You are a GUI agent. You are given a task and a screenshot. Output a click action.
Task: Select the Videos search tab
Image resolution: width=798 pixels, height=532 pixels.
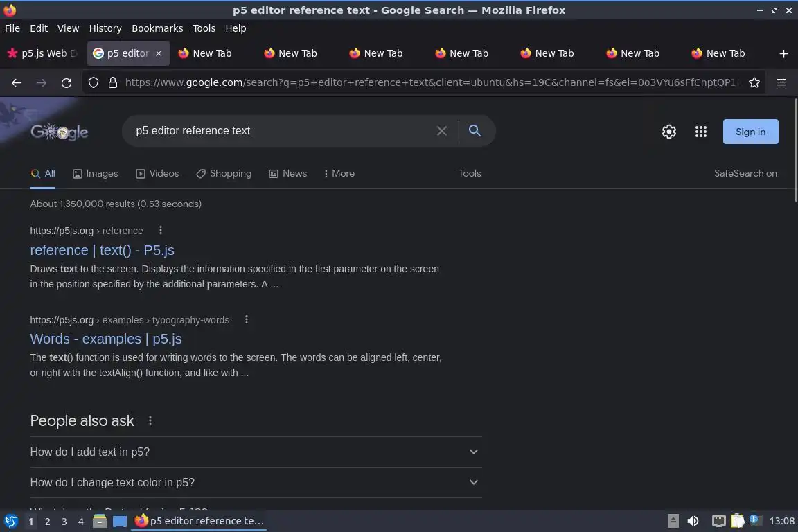[157, 174]
